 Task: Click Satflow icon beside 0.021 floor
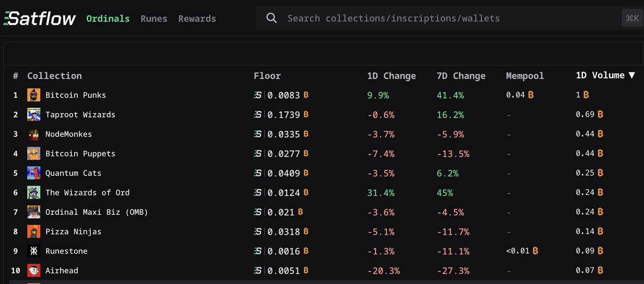click(x=258, y=212)
